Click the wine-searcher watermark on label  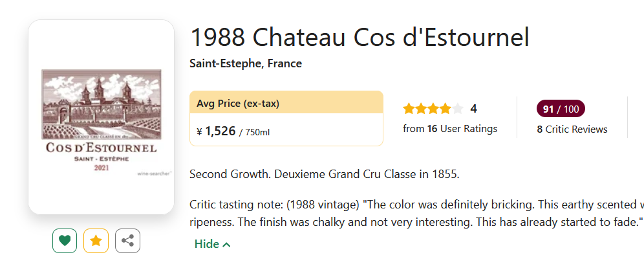[x=153, y=173]
